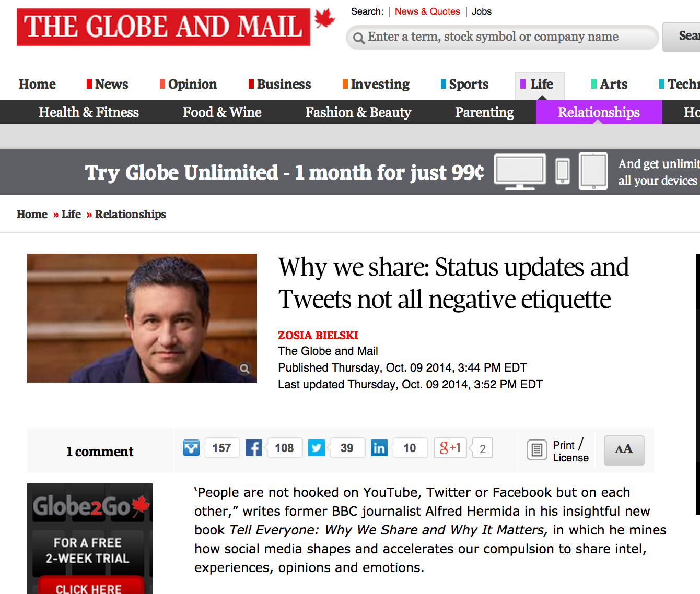700x594 pixels.
Task: Open the Opinion section
Action: point(189,85)
